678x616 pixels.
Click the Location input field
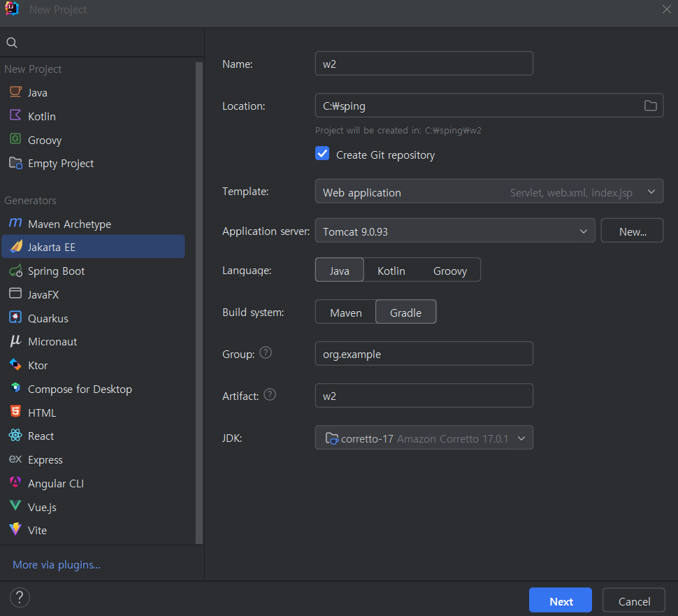(489, 106)
